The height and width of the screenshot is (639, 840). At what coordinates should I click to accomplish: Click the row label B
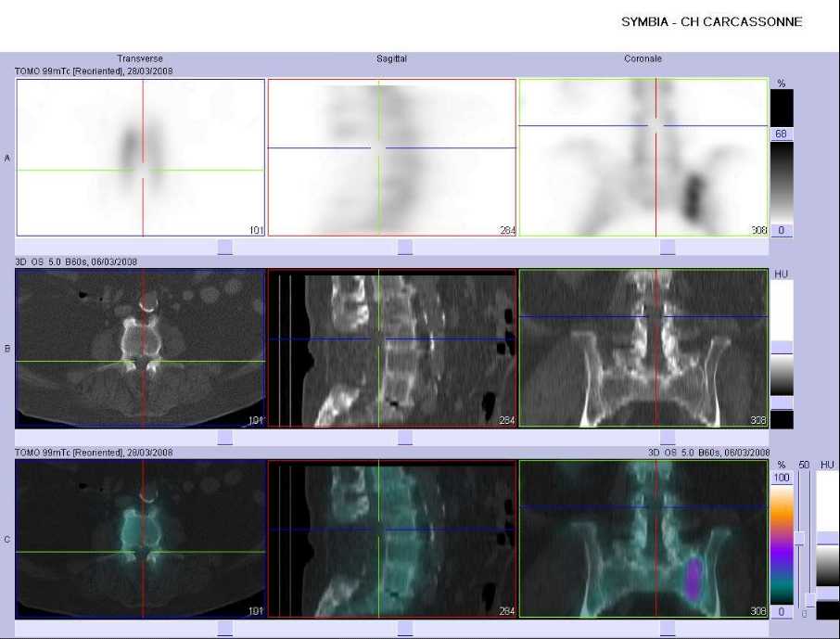coord(7,349)
